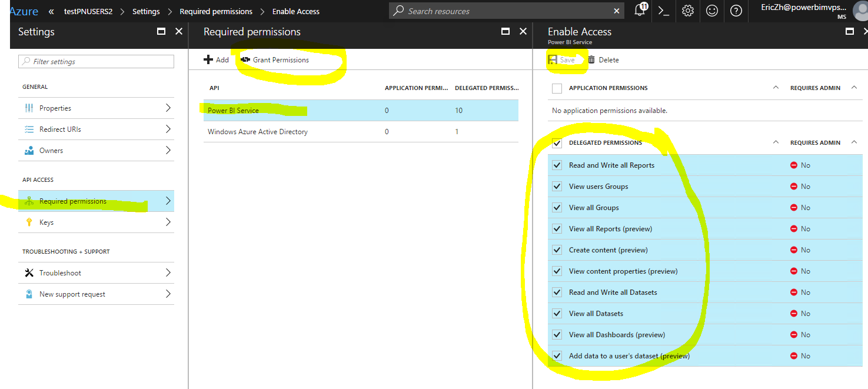Image resolution: width=868 pixels, height=389 pixels.
Task: Go to Required permissions breadcrumb
Action: click(216, 11)
